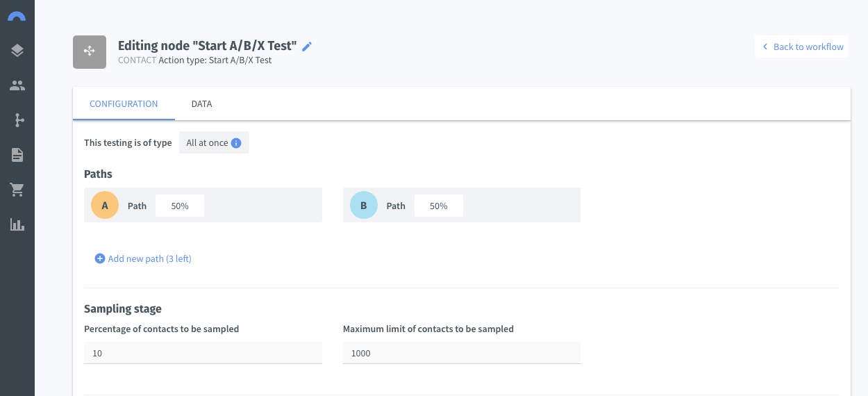This screenshot has height=396, width=868.
Task: Click the orange Path A circle
Action: pos(105,206)
